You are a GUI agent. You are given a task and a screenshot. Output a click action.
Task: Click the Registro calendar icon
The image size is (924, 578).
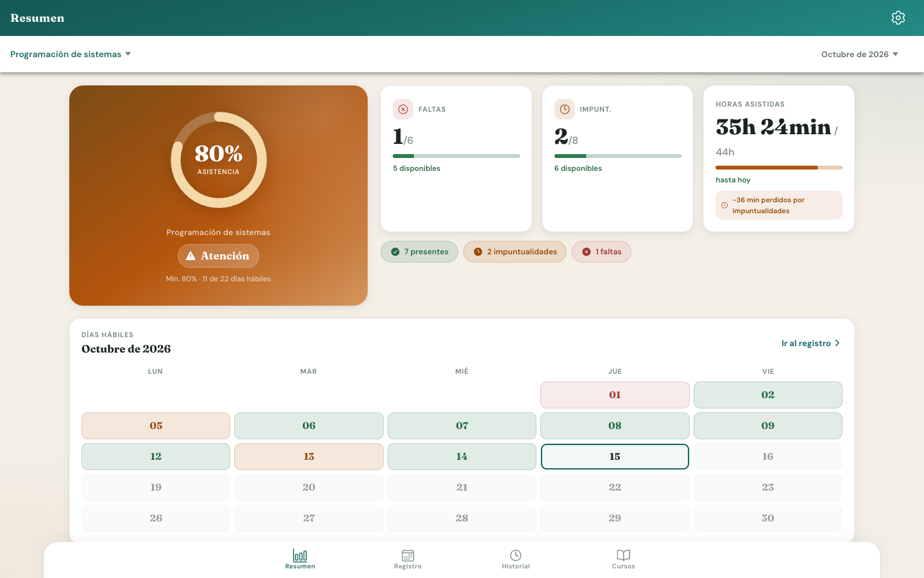[408, 555]
